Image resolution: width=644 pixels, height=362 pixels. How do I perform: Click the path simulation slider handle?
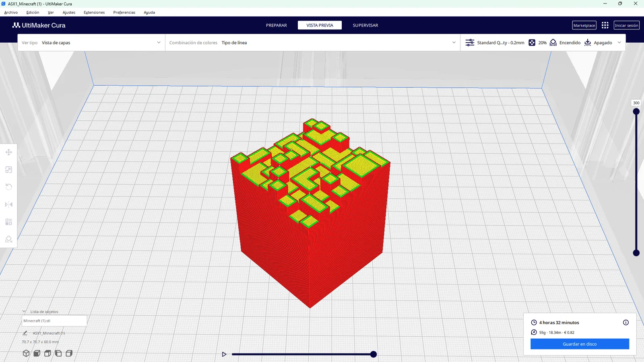point(374,354)
